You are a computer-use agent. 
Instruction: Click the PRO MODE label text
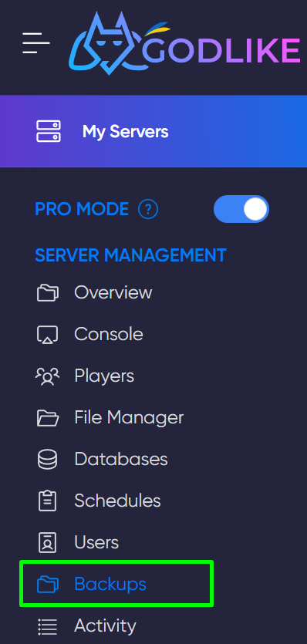click(82, 210)
